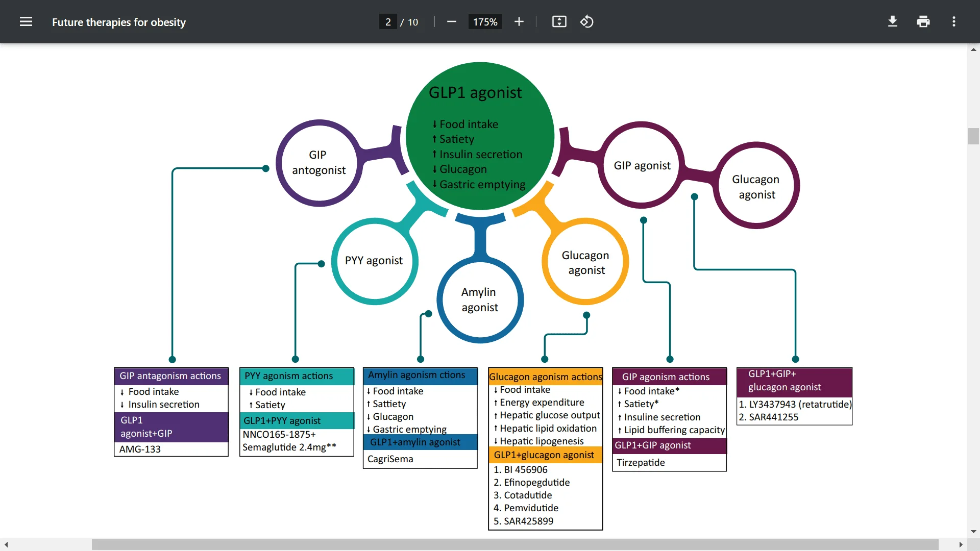Click the scroll right arrow
Viewport: 980px width, 551px height.
961,544
